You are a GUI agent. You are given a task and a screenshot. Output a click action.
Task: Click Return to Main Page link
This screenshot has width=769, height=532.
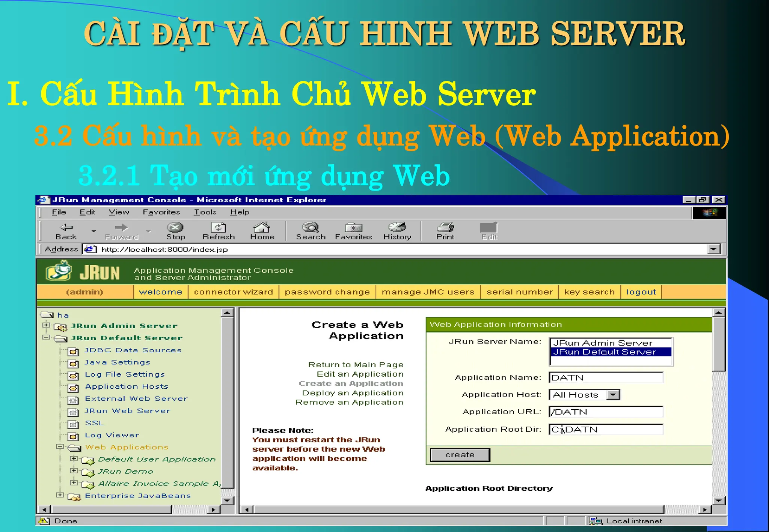pos(356,365)
